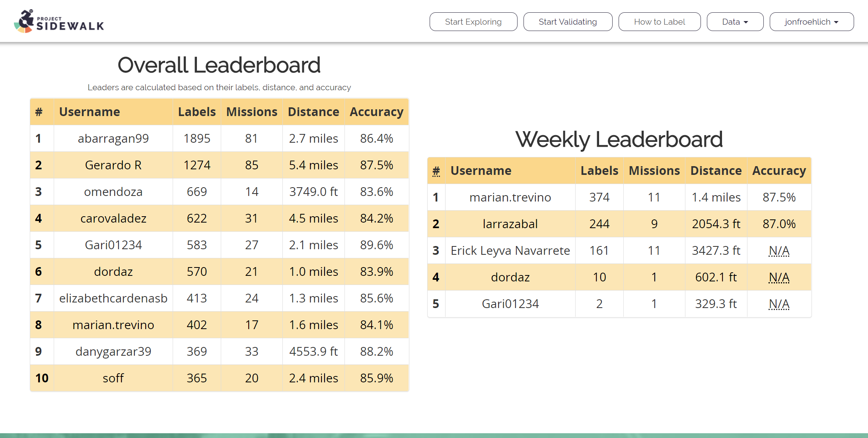The image size is (868, 438).
Task: Open the How to Label page
Action: pos(660,22)
